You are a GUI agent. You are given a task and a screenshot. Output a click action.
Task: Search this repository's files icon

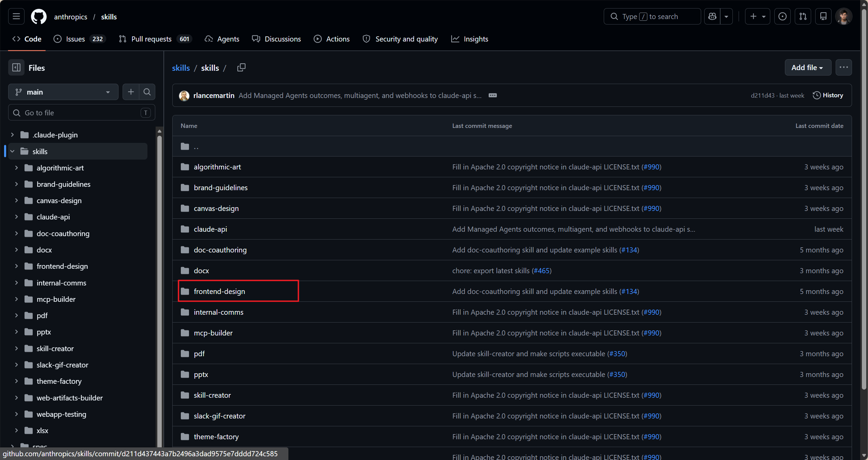click(x=147, y=92)
